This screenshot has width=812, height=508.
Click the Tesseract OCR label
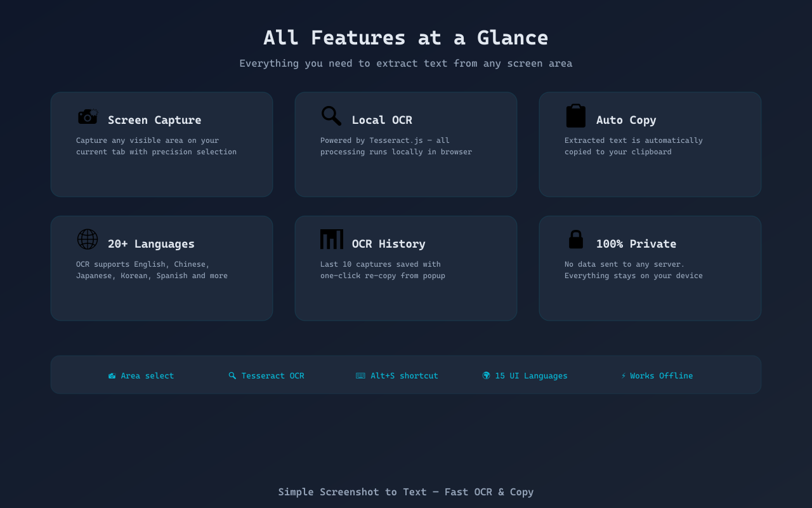[272, 375]
